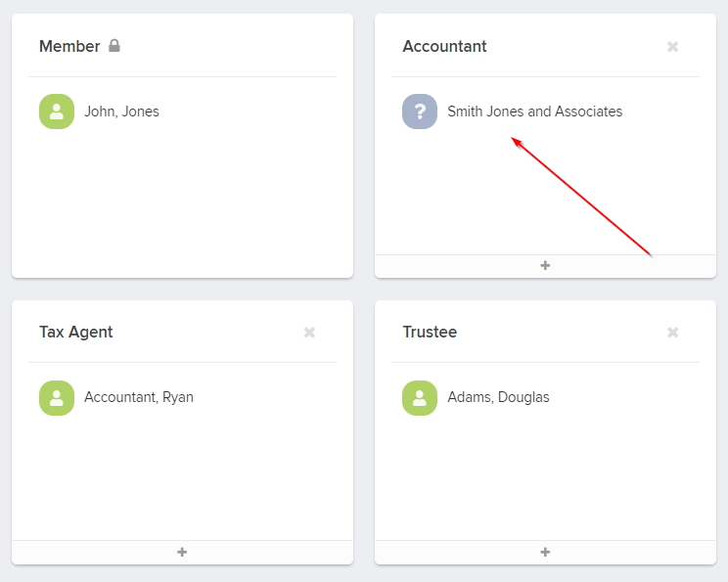Remove the Trustee card with its X
This screenshot has width=728, height=582.
(x=672, y=333)
